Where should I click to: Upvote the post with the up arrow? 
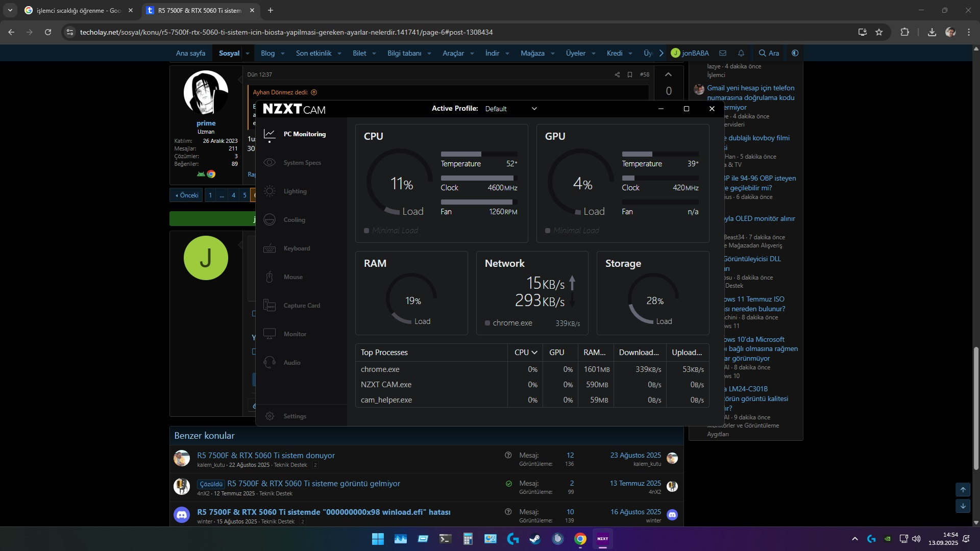[x=668, y=74]
